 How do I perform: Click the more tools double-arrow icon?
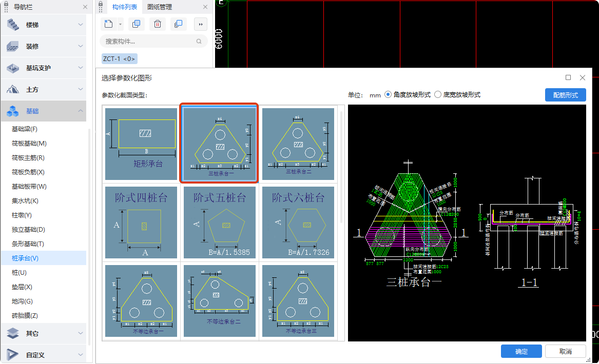tap(201, 25)
